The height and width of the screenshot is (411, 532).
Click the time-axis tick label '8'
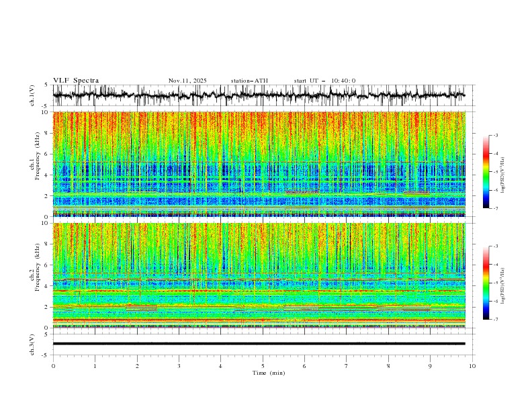pyautogui.click(x=388, y=366)
